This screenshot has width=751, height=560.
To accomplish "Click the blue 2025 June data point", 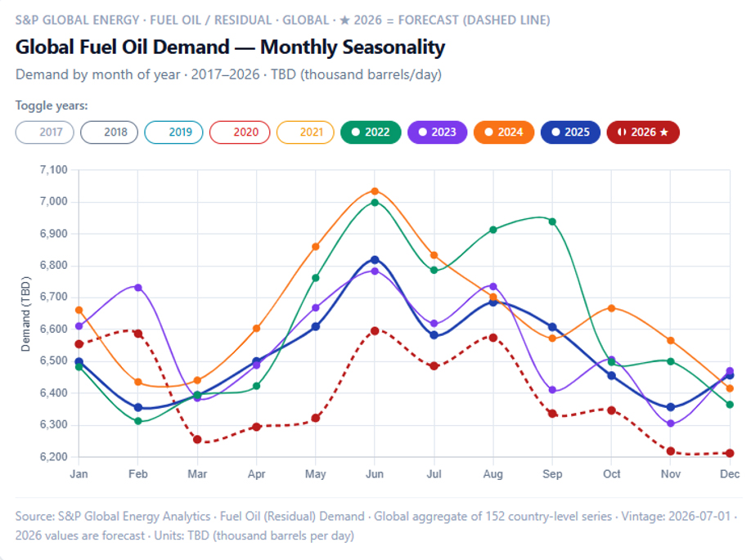I will click(375, 260).
